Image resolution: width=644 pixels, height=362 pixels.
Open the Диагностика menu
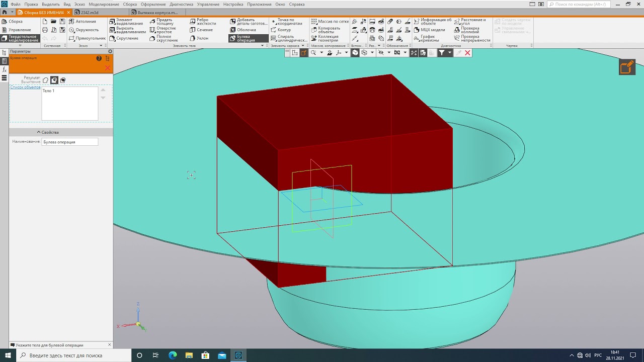click(182, 4)
